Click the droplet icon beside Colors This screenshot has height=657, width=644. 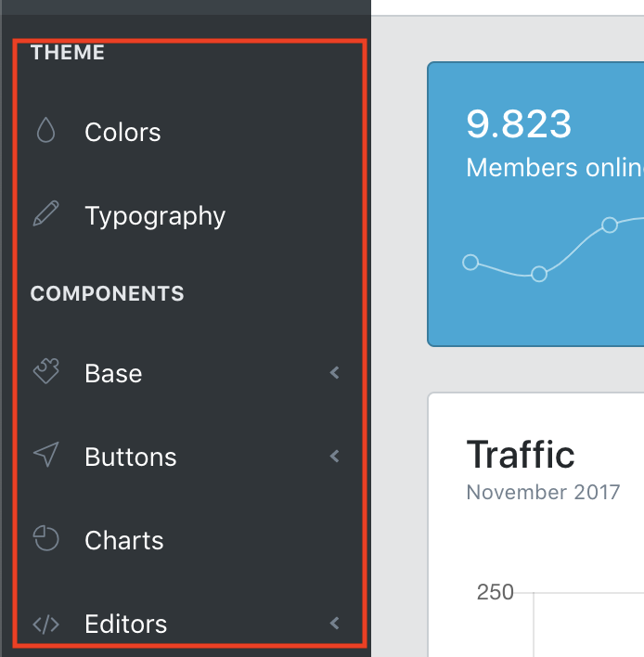pos(45,132)
